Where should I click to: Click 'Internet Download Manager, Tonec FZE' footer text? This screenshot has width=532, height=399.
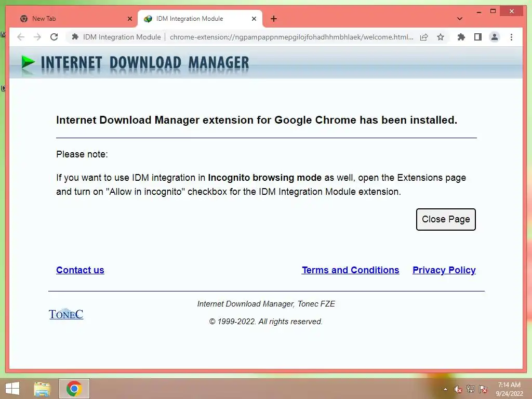(266, 304)
